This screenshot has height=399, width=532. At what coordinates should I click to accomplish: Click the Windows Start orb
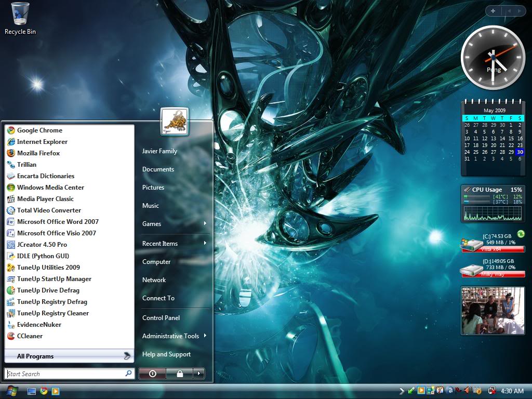coord(11,391)
